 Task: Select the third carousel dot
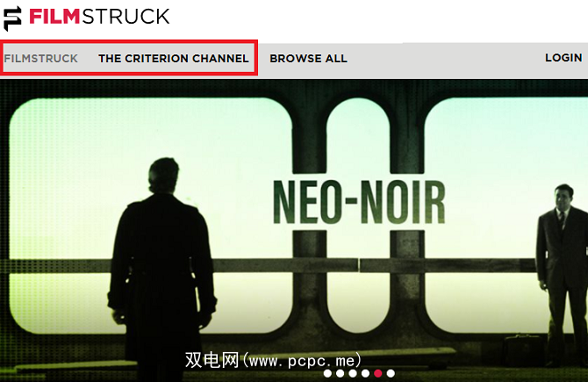(353, 373)
